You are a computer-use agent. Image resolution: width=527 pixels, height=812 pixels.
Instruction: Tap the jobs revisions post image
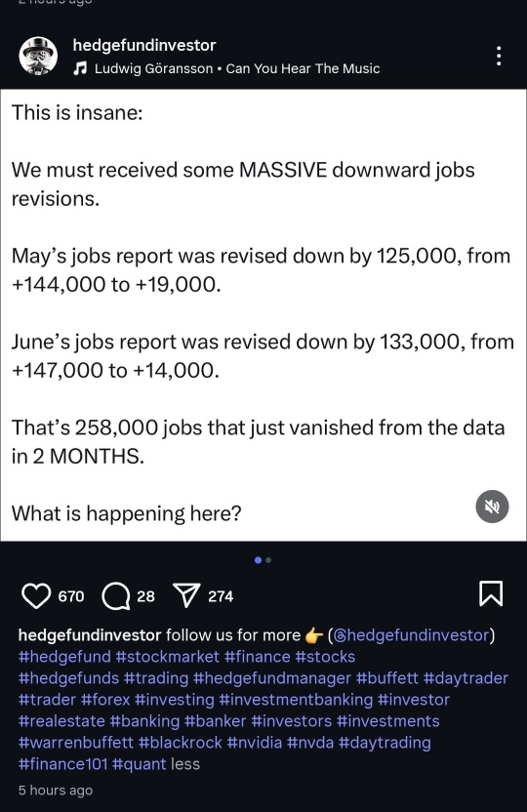click(263, 315)
